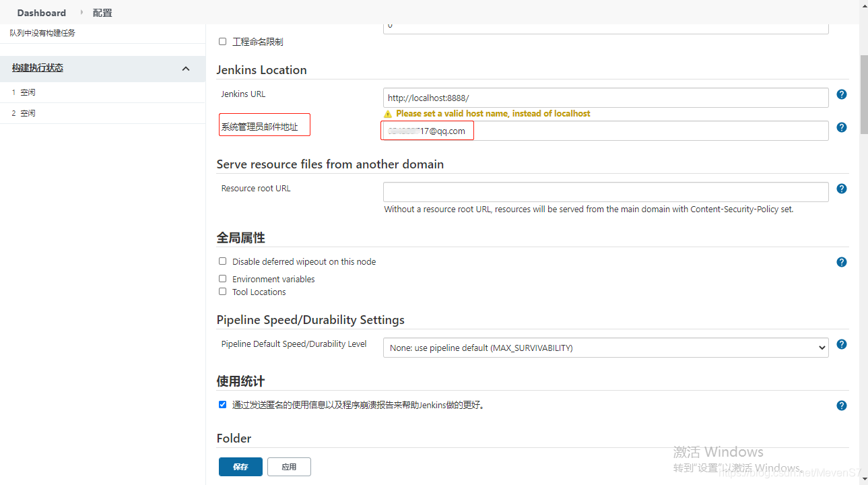Click the Folder section heading
Viewport: 868px width, 485px height.
point(234,439)
